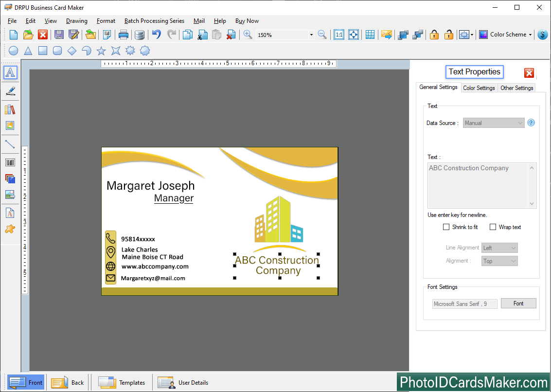Select the ellipse shape tool
The height and width of the screenshot is (392, 551).
(13, 51)
